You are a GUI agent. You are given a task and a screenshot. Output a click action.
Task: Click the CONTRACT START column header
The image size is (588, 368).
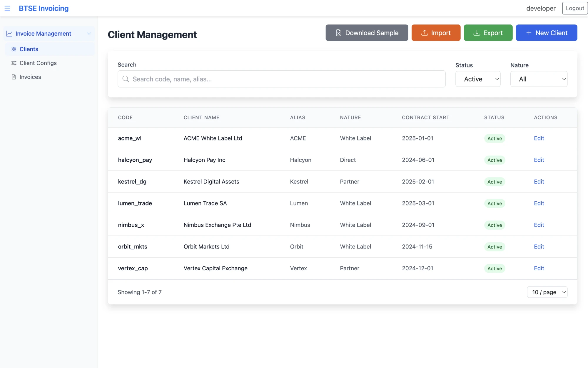425,117
